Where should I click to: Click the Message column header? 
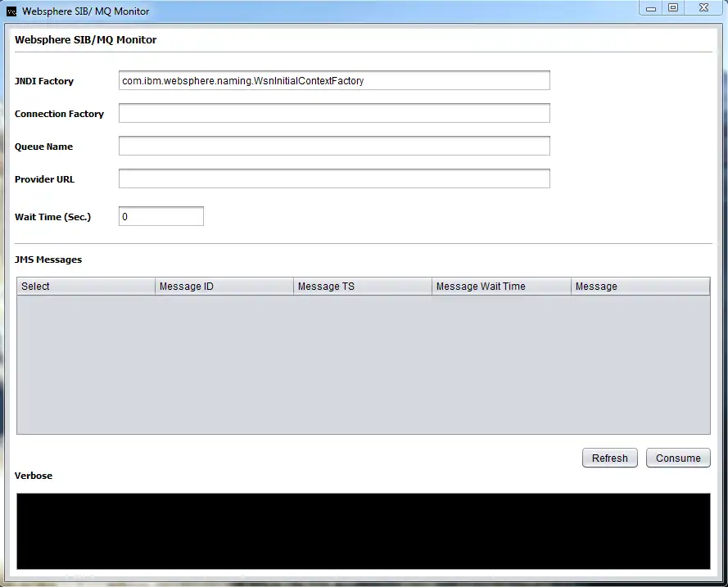(x=640, y=287)
